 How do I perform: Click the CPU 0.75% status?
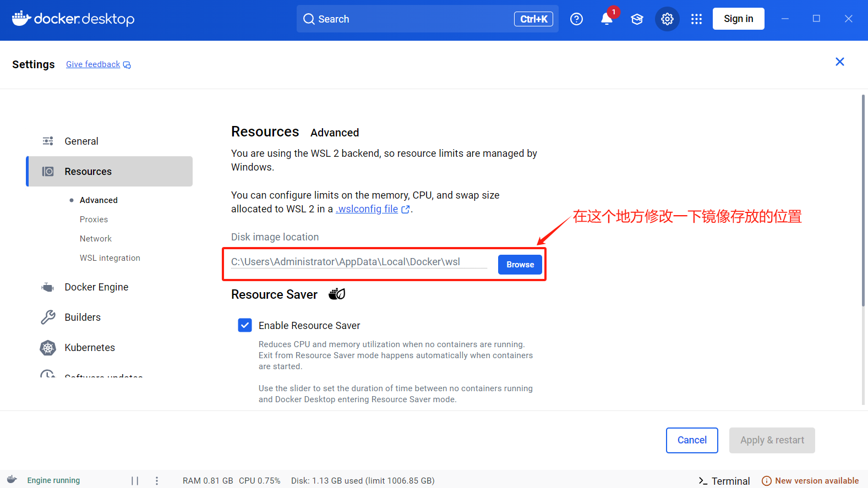259,481
